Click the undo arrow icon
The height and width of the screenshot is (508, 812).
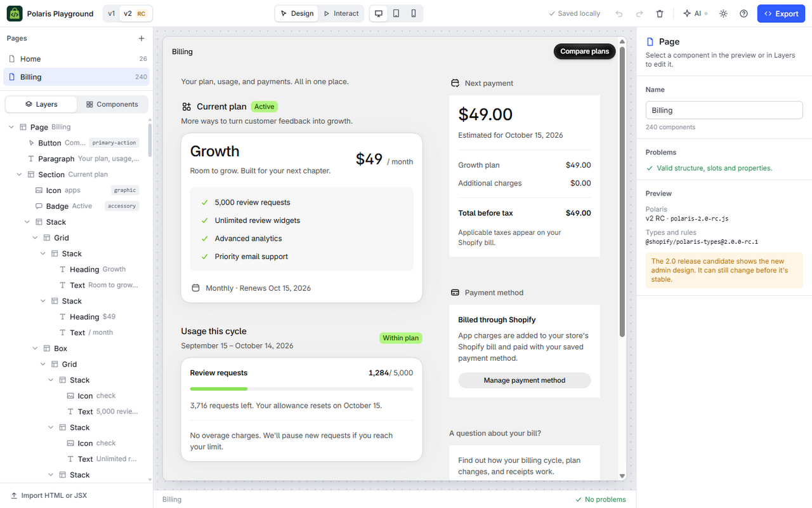point(619,13)
